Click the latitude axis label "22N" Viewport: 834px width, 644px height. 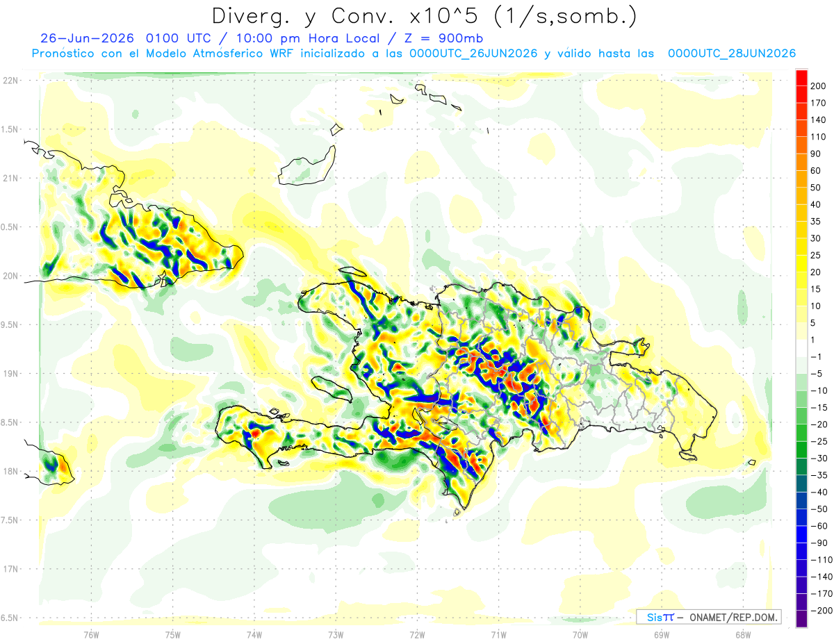coord(10,81)
